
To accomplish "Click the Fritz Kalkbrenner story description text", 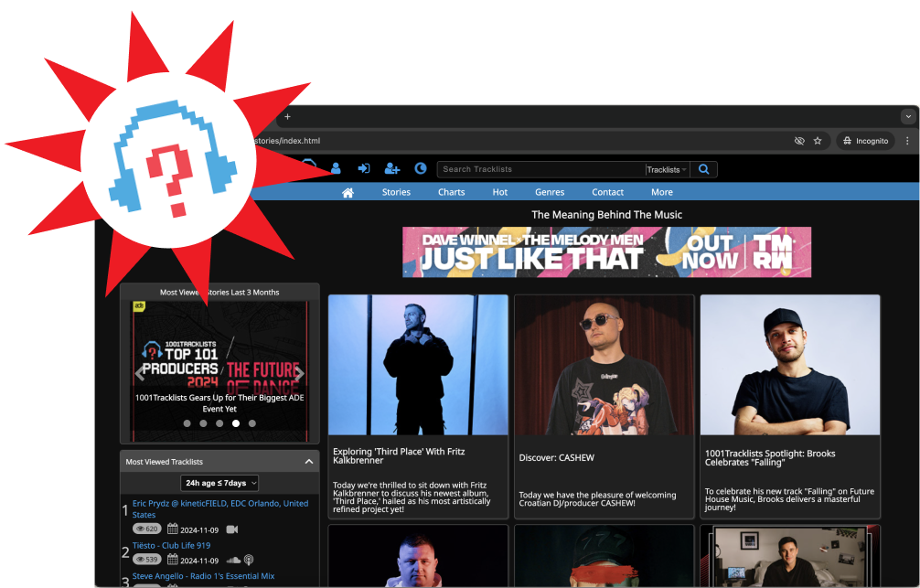I will click(x=412, y=497).
